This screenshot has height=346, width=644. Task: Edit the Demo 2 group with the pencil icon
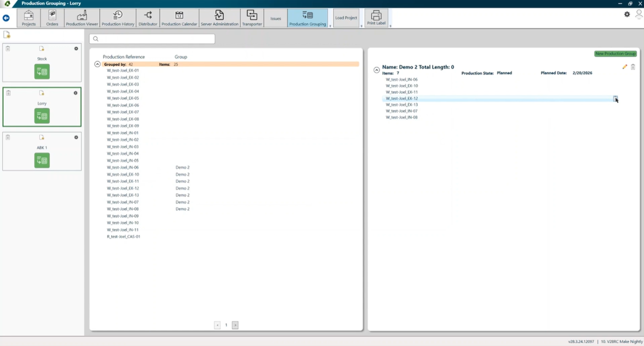625,67
